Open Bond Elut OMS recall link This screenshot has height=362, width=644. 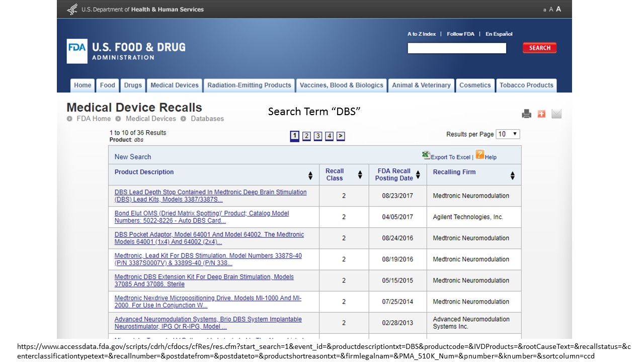[x=202, y=217]
